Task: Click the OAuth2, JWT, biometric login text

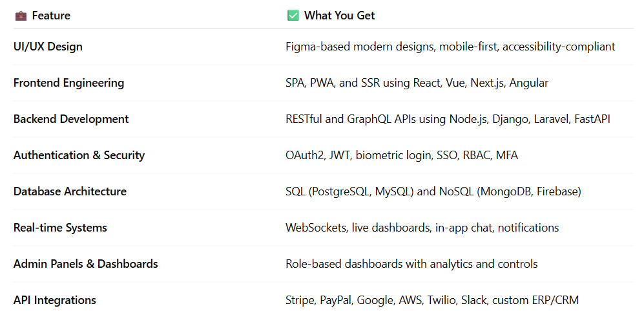Action: pos(401,155)
